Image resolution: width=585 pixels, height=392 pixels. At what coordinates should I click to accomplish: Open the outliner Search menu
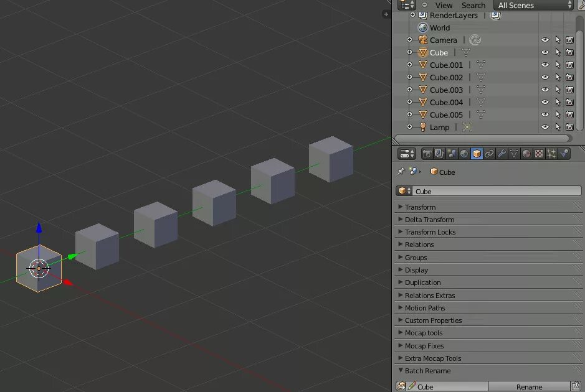pos(473,5)
